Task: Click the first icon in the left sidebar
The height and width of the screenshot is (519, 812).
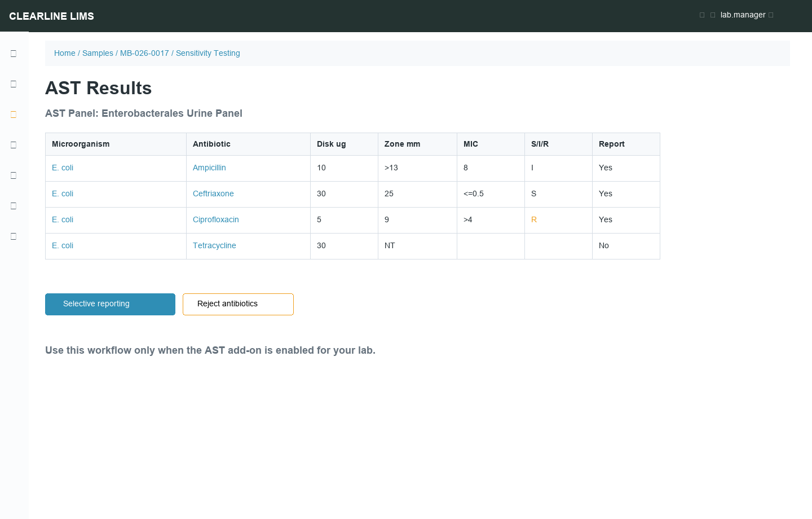Action: point(14,54)
